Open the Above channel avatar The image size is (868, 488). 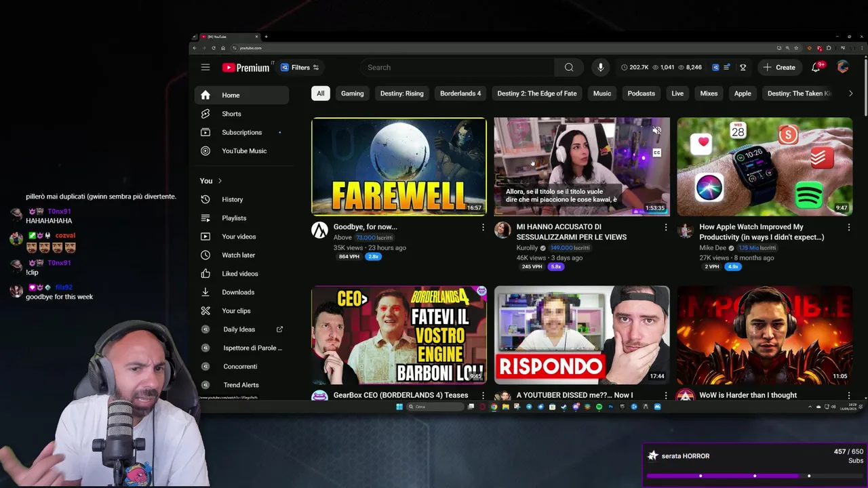[x=319, y=230]
